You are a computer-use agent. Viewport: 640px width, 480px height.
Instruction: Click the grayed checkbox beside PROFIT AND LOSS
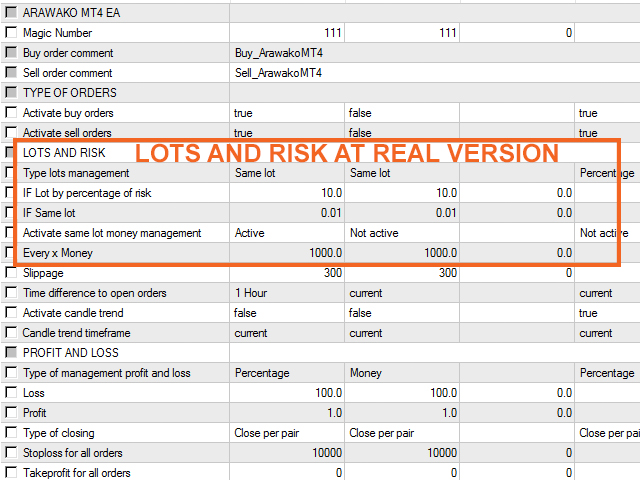click(11, 352)
